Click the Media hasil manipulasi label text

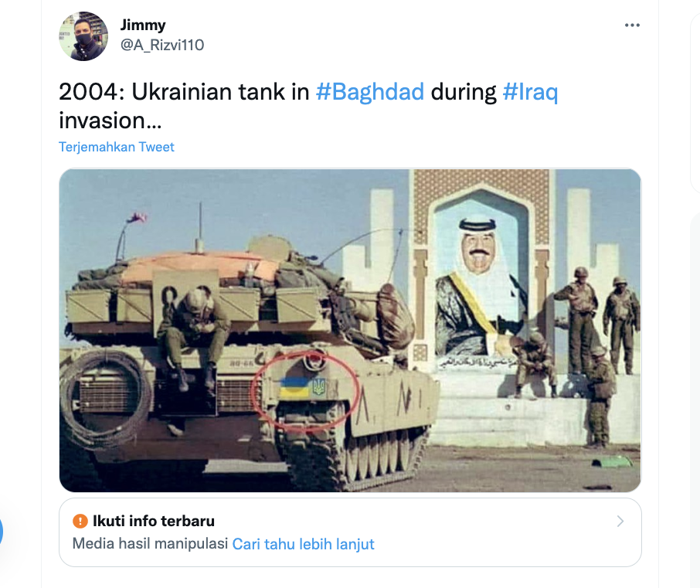coord(151,544)
